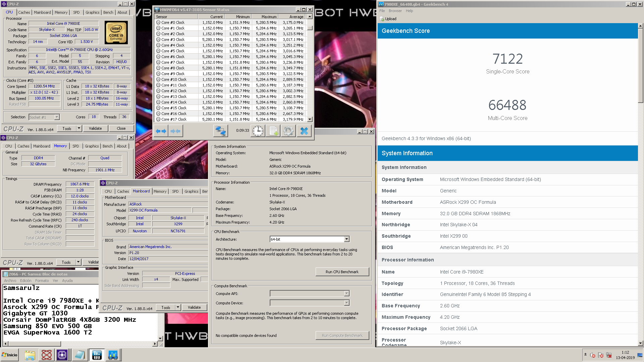
Task: Click the HWiNFO shrink columns arrows button
Action: click(x=175, y=131)
